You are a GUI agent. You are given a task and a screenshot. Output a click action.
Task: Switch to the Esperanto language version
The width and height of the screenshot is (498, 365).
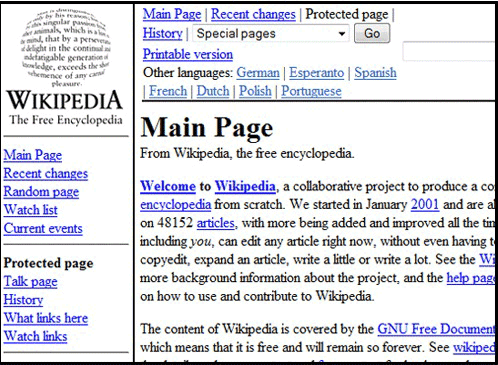[317, 73]
